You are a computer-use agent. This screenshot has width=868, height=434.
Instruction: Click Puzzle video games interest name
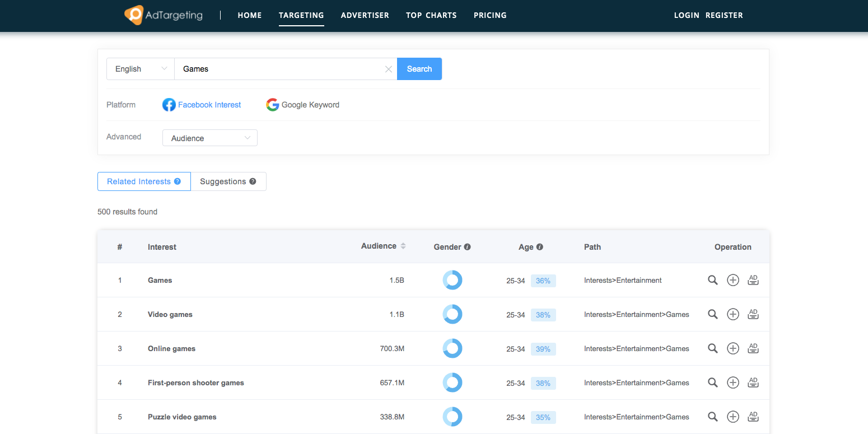[x=182, y=417]
